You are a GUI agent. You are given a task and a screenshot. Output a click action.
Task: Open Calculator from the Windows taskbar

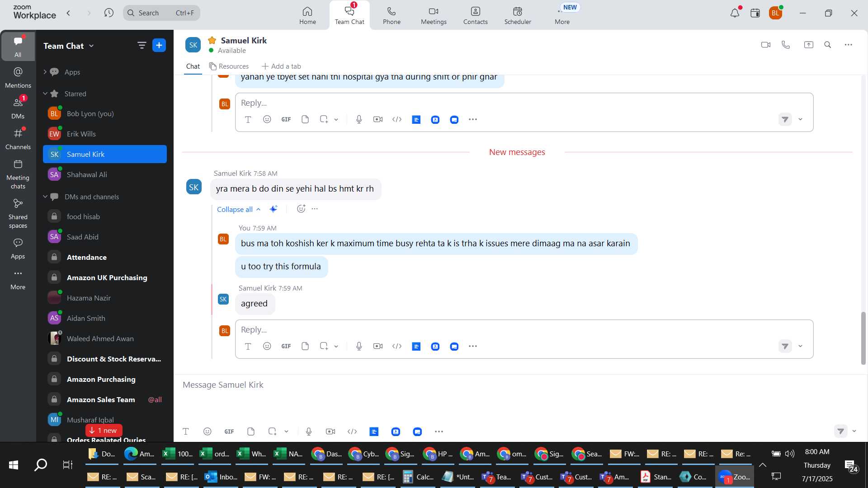click(x=418, y=477)
